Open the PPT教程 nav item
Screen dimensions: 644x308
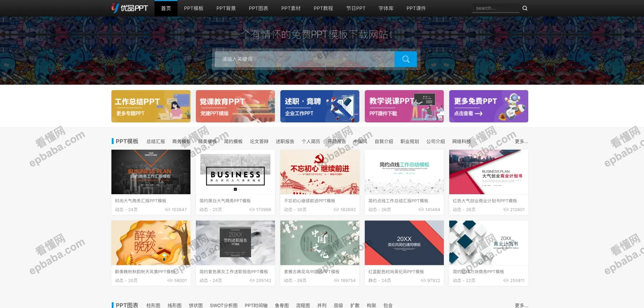pos(323,8)
